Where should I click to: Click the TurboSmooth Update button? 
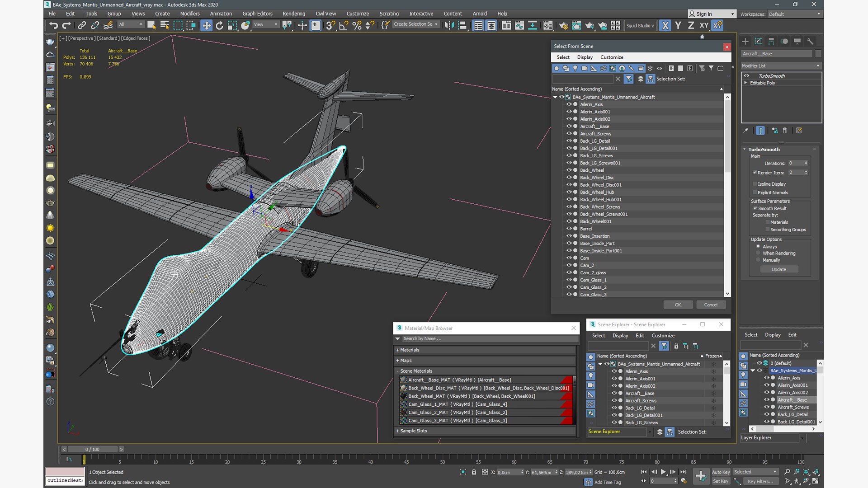[778, 269]
